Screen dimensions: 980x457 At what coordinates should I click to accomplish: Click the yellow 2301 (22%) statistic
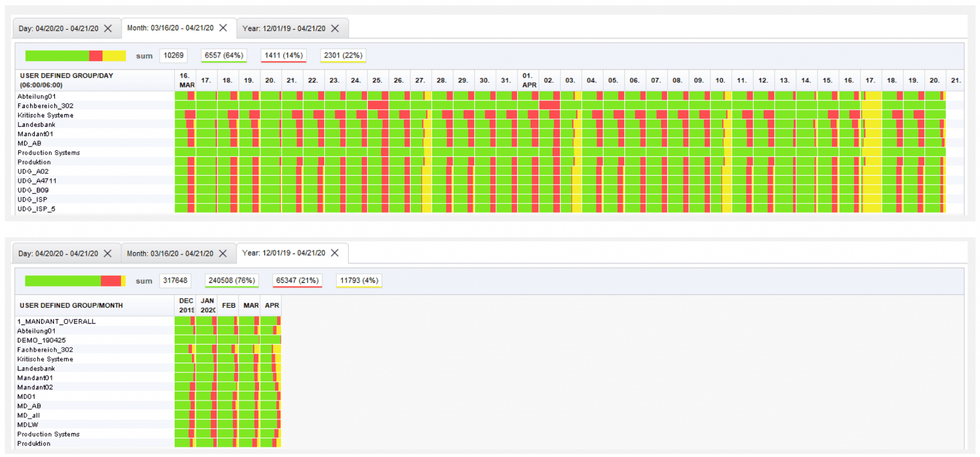pyautogui.click(x=343, y=56)
